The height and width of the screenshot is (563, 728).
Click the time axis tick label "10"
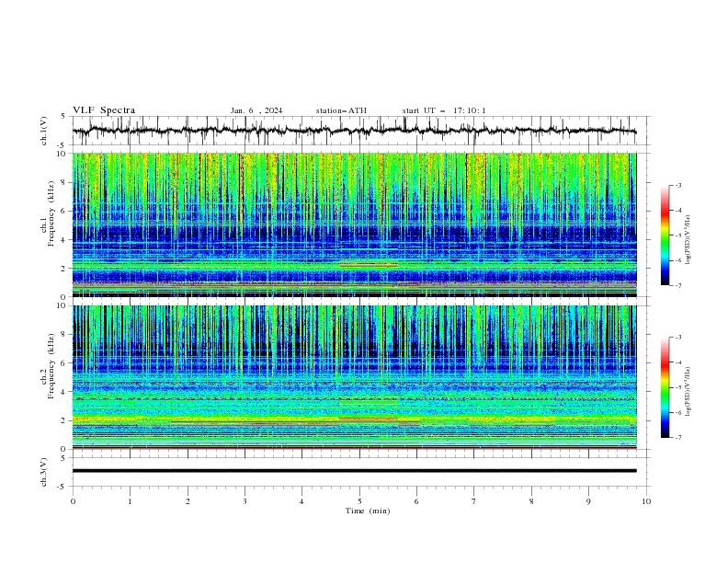coord(646,501)
